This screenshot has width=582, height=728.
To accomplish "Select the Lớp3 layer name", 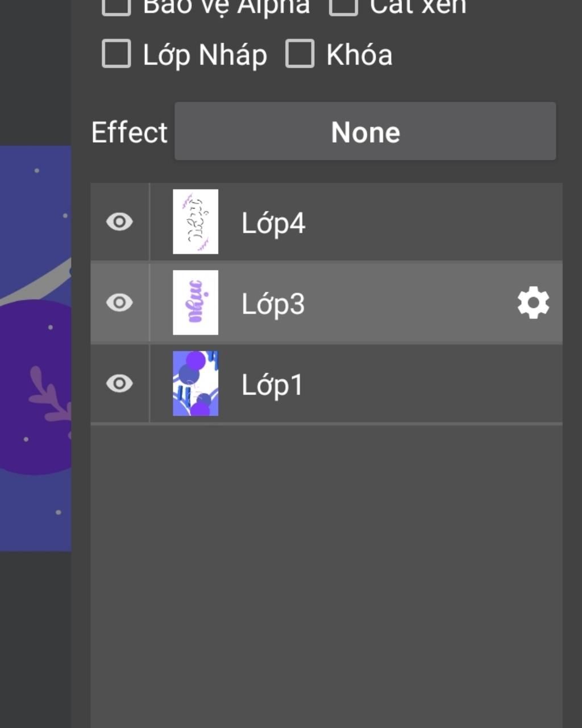I will (273, 304).
